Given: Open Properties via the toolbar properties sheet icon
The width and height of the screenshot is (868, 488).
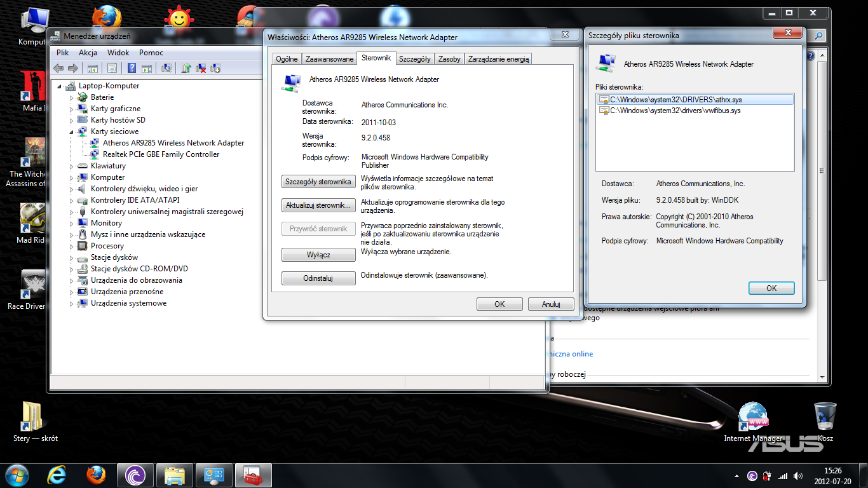Looking at the screenshot, I should coord(112,68).
